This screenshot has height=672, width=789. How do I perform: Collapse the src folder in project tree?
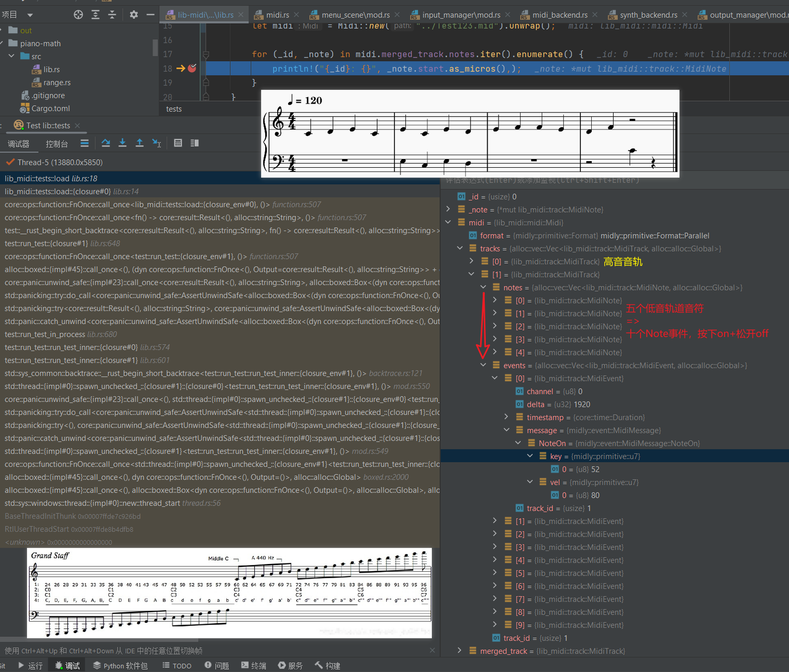coord(12,56)
